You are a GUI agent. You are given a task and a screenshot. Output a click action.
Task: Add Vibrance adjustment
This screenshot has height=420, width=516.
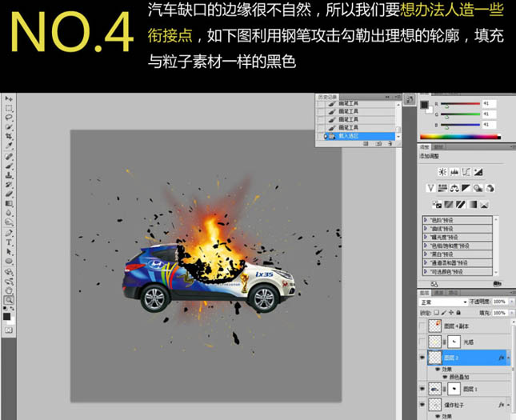tap(430, 188)
